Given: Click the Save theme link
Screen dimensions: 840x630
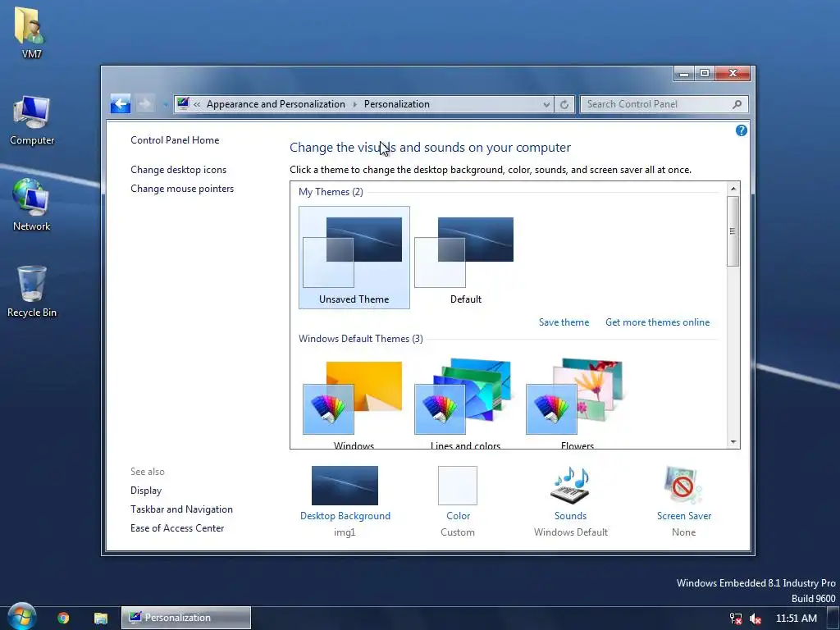Looking at the screenshot, I should [x=564, y=322].
